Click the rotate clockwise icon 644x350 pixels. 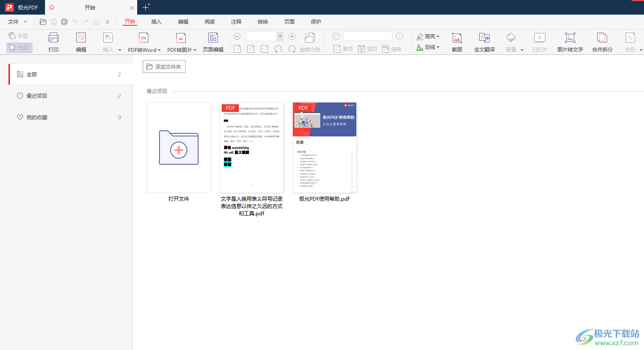(292, 49)
